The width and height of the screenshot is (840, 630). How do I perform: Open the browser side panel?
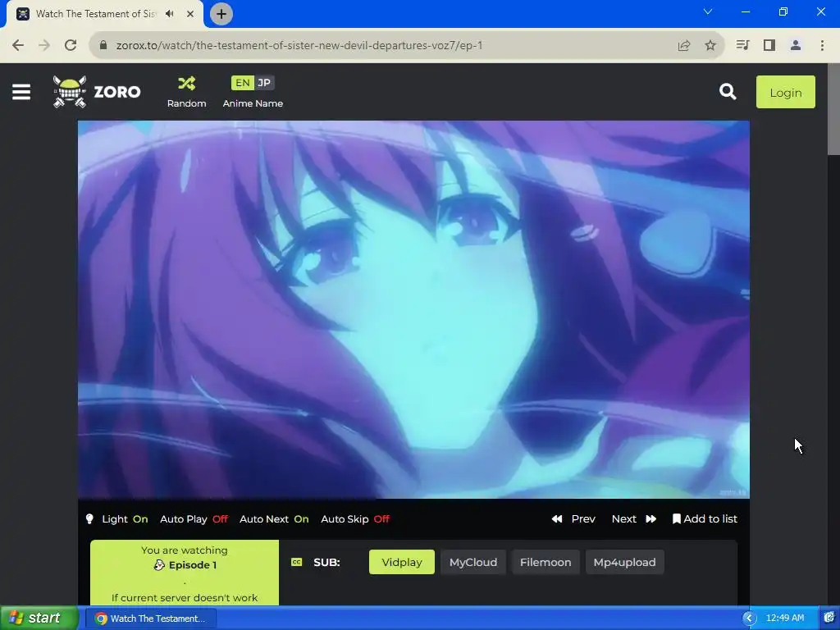coord(769,46)
